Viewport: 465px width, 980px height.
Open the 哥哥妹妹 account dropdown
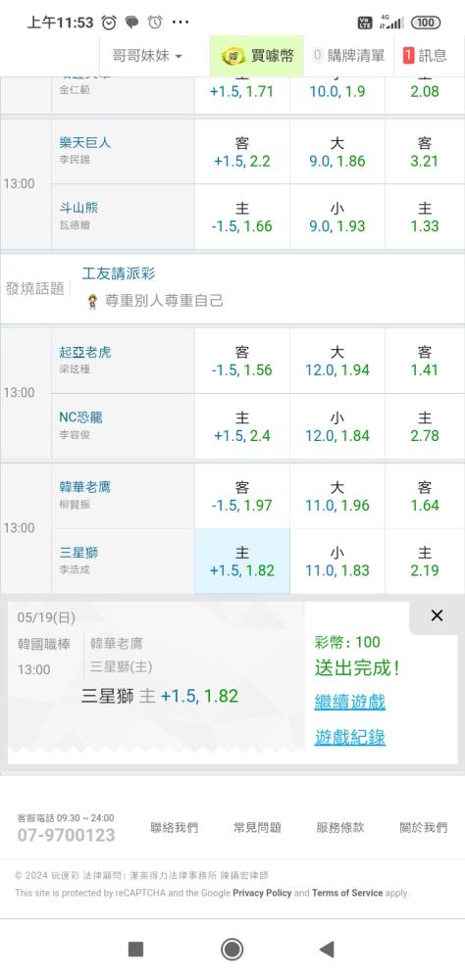[x=147, y=56]
